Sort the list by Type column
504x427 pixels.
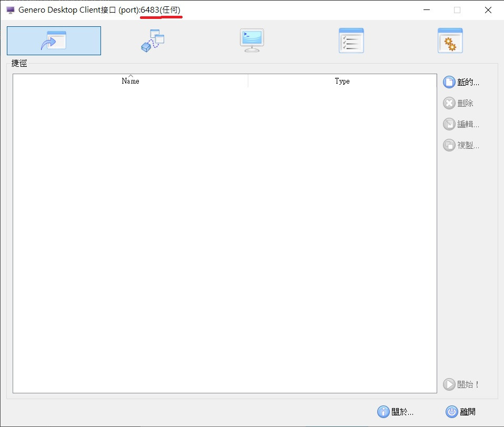pyautogui.click(x=342, y=81)
